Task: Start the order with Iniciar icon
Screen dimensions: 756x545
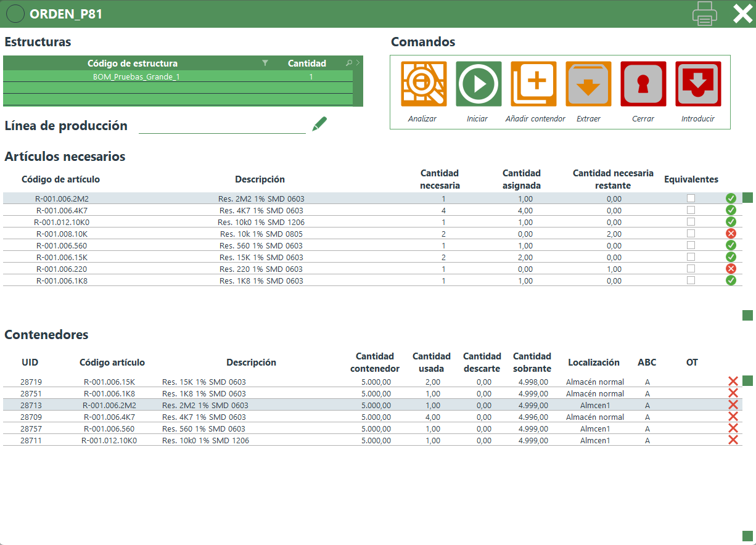Action: (x=478, y=84)
